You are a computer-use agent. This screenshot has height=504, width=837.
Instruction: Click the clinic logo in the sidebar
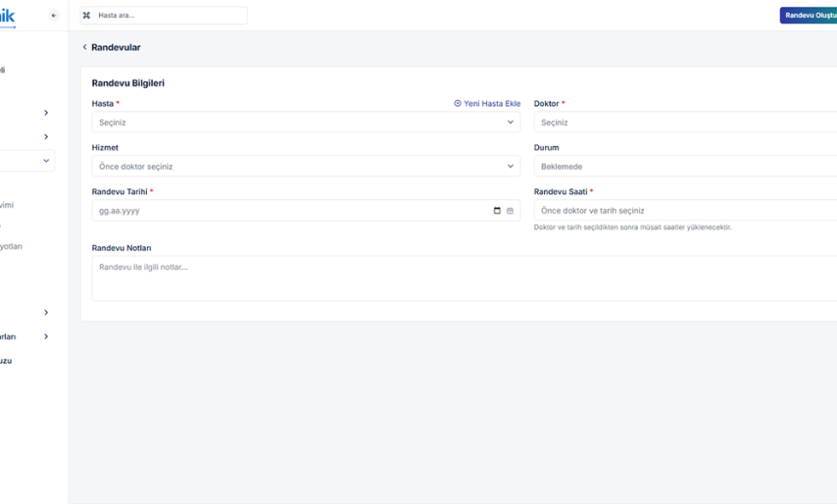click(x=7, y=15)
